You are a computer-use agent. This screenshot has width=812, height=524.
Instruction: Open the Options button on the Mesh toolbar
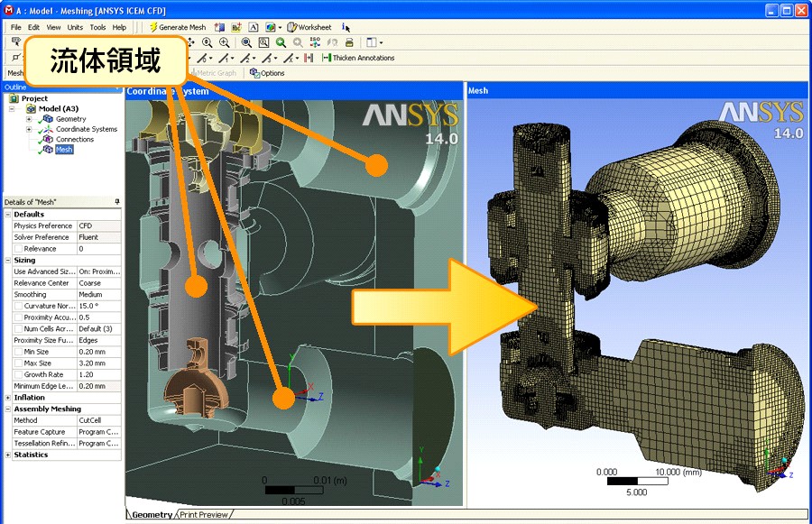pyautogui.click(x=267, y=73)
